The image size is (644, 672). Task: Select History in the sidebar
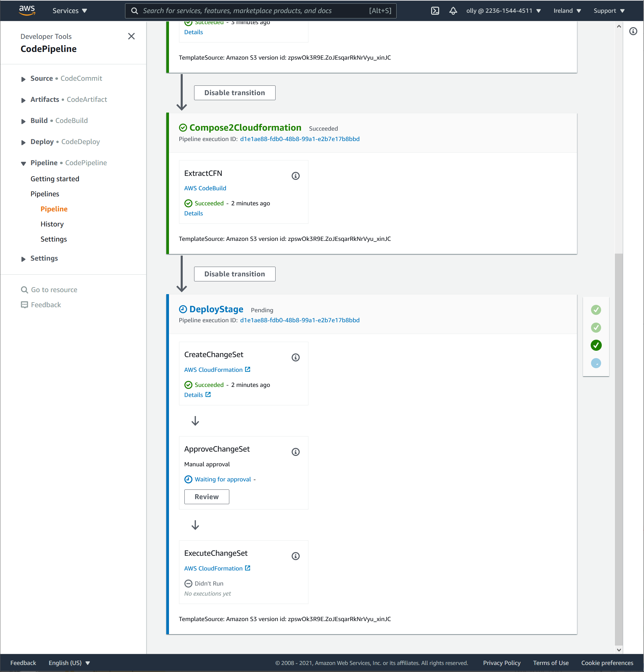[52, 224]
